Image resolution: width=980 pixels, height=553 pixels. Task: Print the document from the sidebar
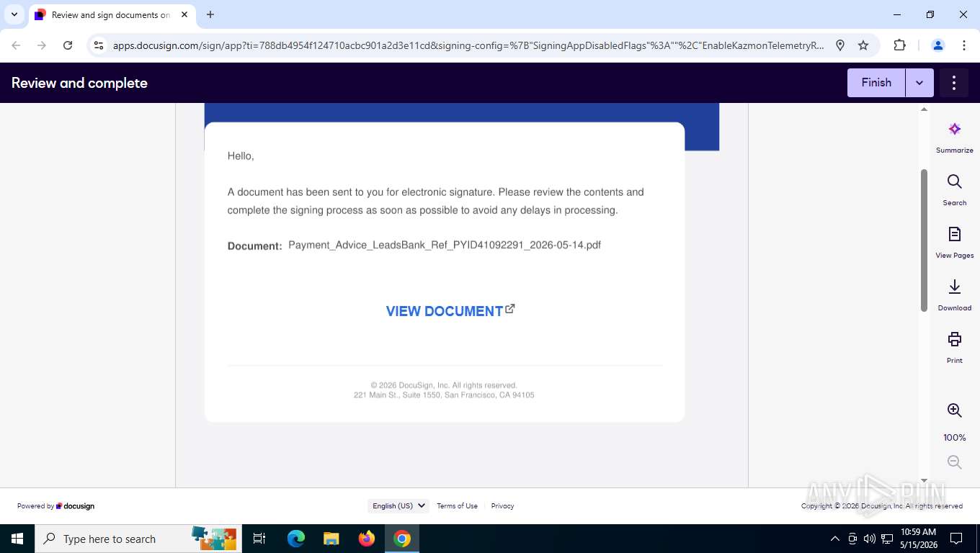coord(954,348)
